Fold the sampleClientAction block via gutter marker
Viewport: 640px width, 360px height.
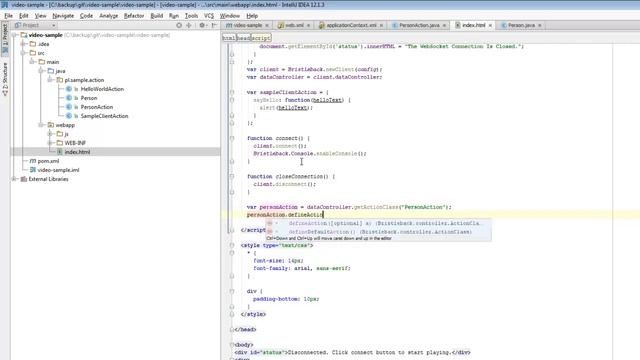(232, 92)
